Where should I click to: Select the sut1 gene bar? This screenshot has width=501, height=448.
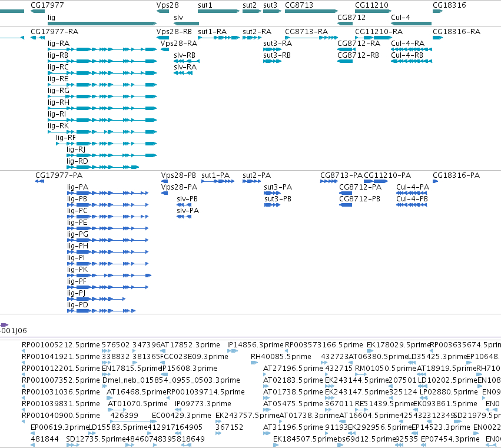pos(218,11)
